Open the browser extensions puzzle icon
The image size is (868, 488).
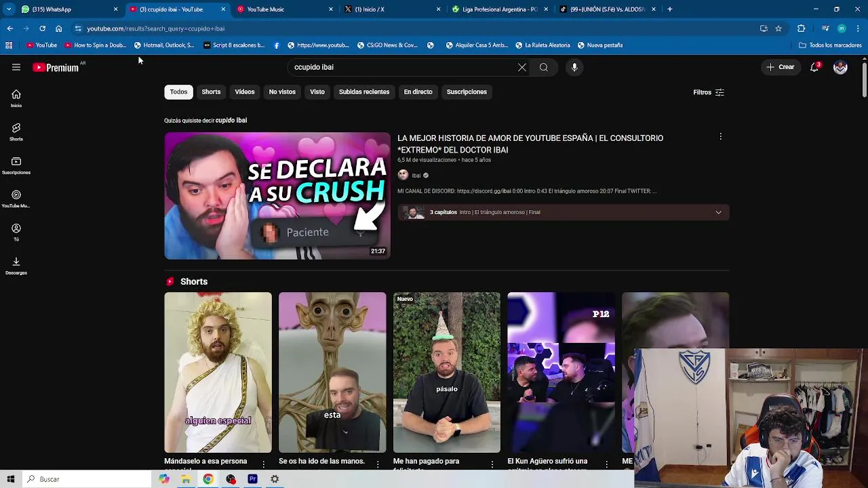pyautogui.click(x=802, y=28)
